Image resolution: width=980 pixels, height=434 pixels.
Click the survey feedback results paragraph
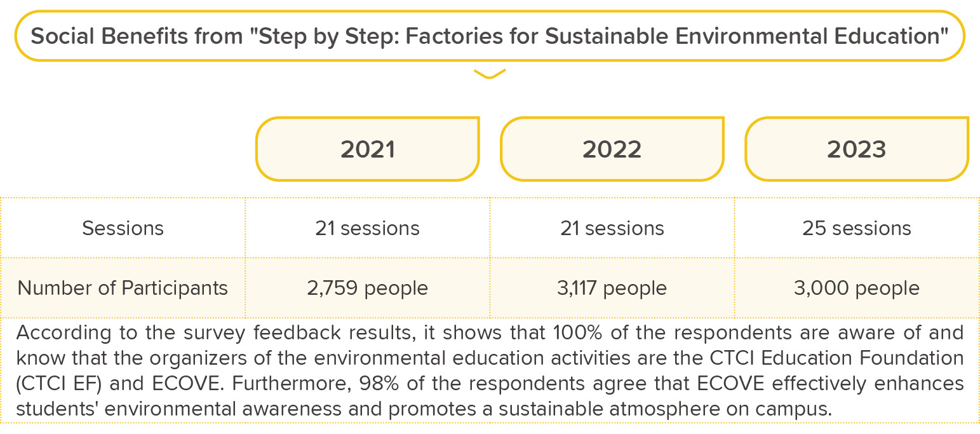pos(490,370)
